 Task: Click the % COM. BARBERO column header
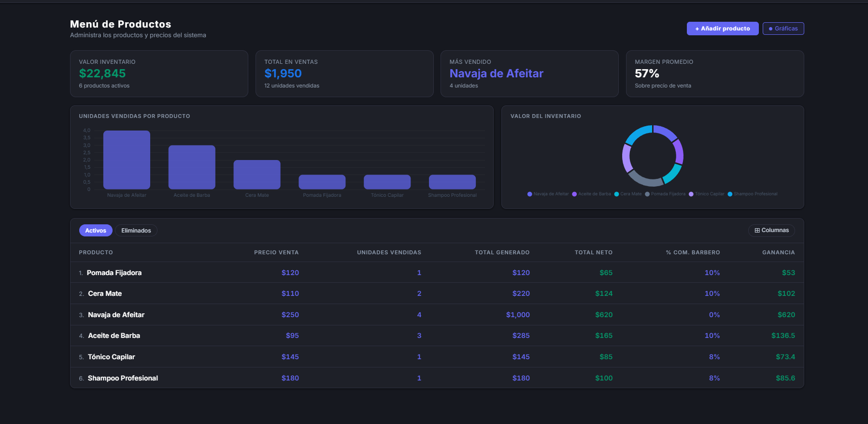click(x=693, y=252)
